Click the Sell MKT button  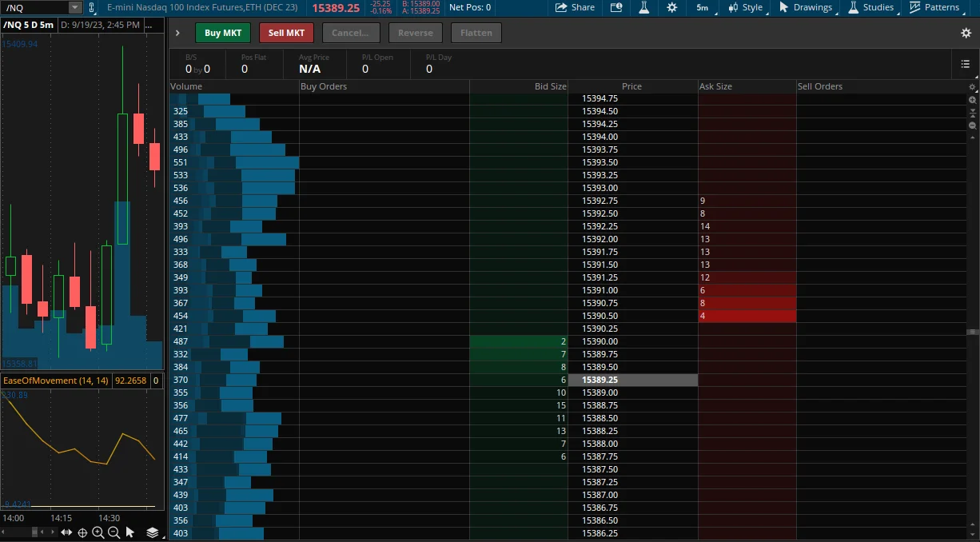point(286,33)
